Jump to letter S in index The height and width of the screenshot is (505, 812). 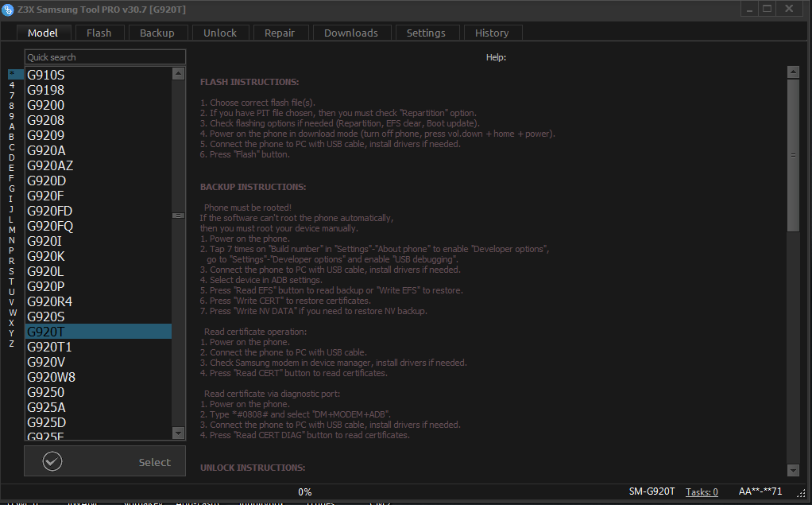[x=12, y=271]
